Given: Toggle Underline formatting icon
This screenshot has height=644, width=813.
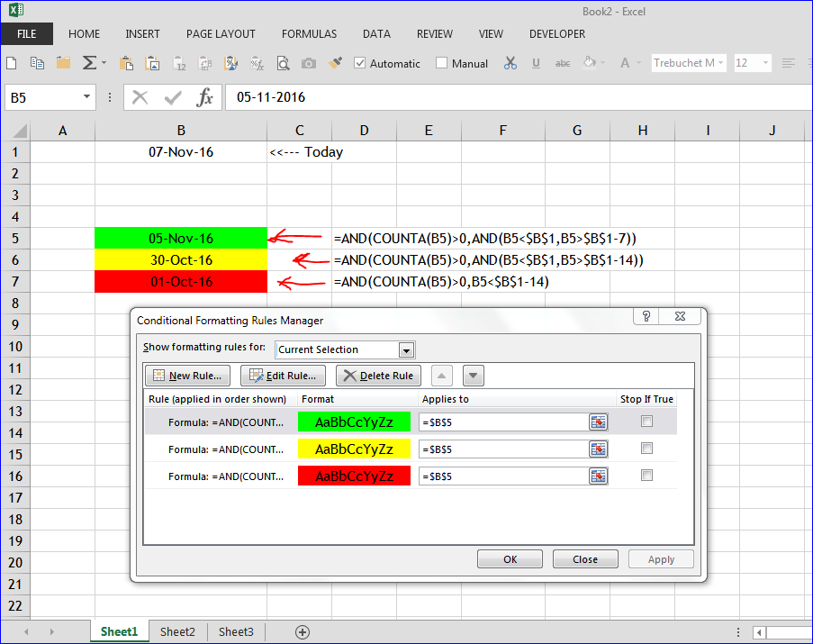Looking at the screenshot, I should click(536, 63).
